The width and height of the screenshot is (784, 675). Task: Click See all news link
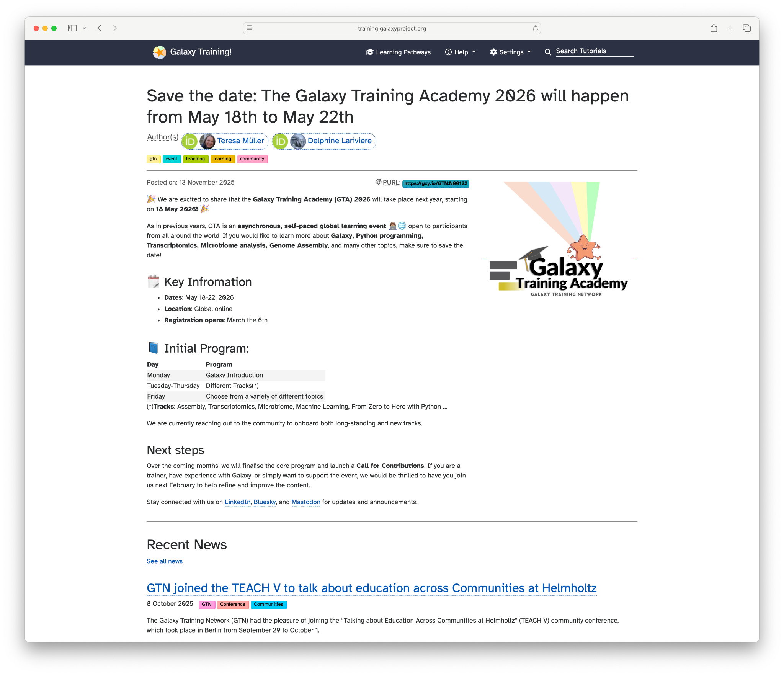[165, 561]
